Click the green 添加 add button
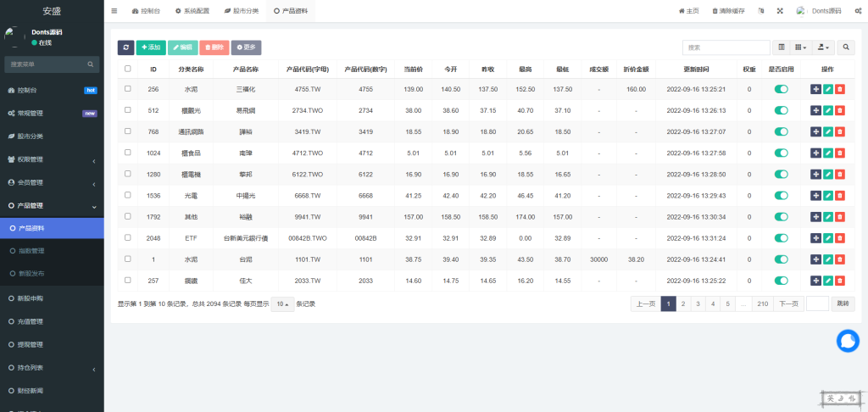Screen dimensions: 868x412 (151, 47)
